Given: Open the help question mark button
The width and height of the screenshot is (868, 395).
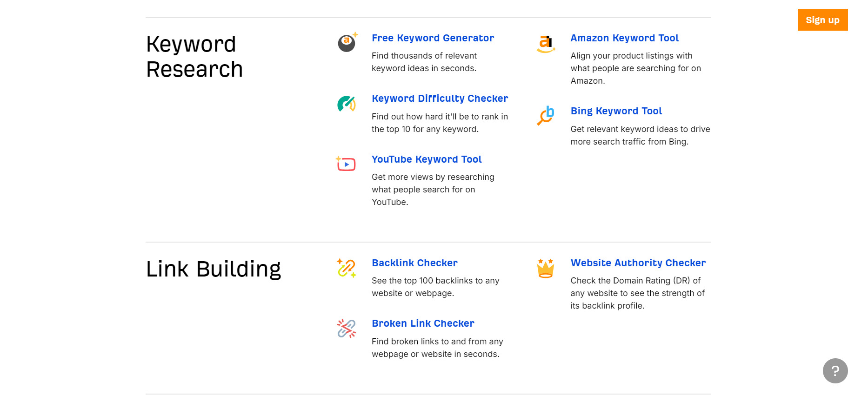Looking at the screenshot, I should click(835, 371).
